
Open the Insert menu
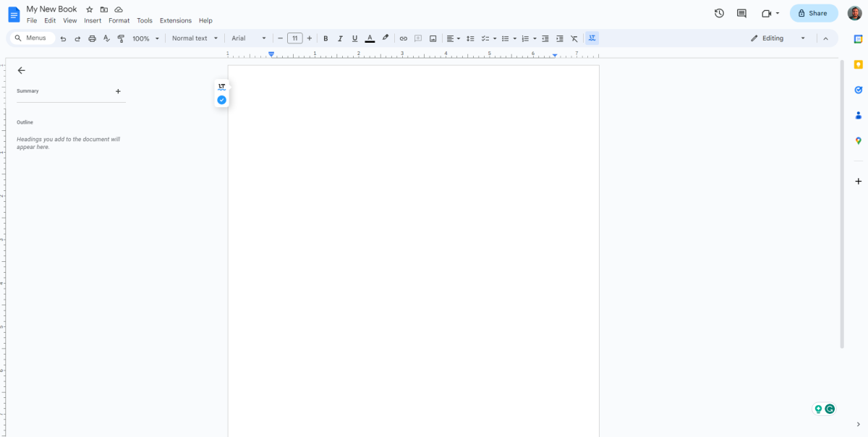click(92, 20)
